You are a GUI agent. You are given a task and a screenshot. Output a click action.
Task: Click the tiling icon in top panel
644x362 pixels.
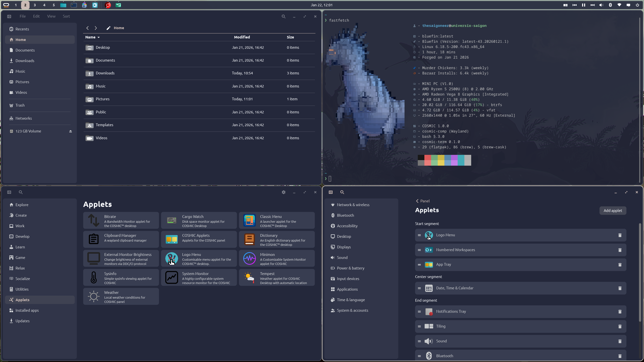(565, 5)
